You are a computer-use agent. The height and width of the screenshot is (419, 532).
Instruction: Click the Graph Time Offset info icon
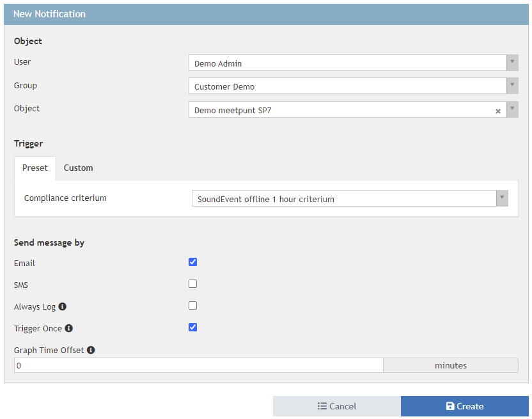pos(91,350)
